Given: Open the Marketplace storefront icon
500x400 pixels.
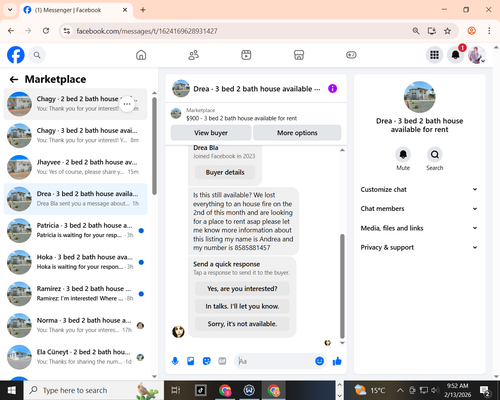Looking at the screenshot, I should click(299, 55).
